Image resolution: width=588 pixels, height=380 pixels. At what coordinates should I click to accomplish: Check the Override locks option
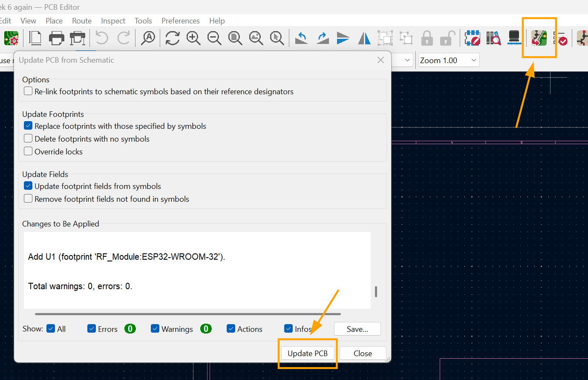(28, 151)
